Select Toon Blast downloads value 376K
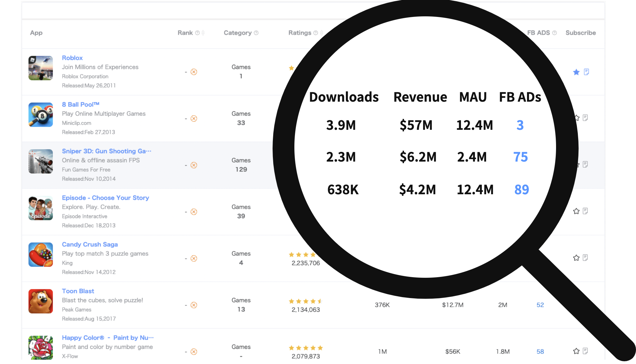Viewport: 636px width, 364px height. pos(382,305)
